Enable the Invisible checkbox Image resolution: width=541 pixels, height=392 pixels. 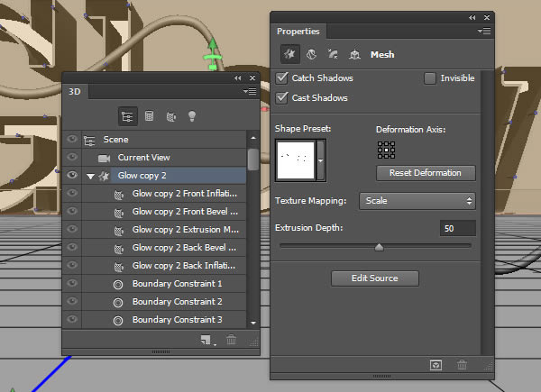(x=430, y=78)
